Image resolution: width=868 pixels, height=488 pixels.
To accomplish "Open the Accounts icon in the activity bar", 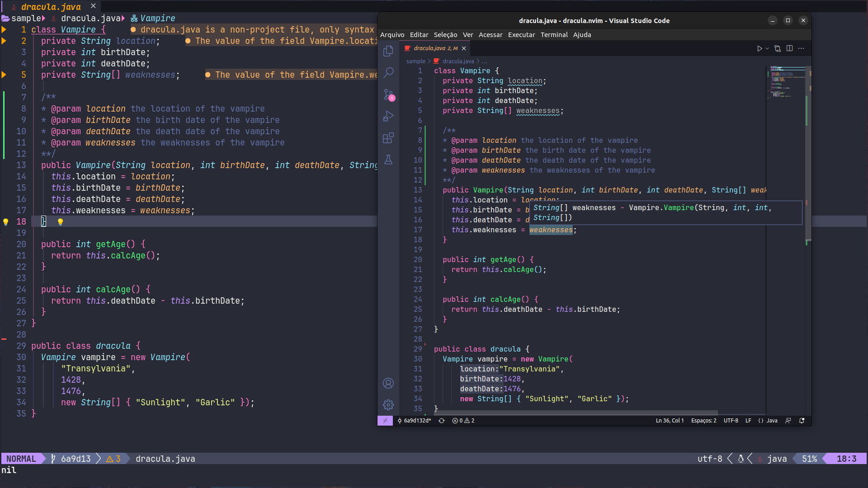I will coord(388,383).
